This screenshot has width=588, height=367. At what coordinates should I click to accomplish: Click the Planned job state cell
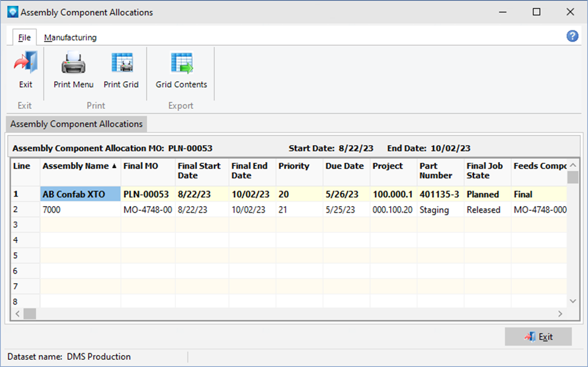point(487,194)
